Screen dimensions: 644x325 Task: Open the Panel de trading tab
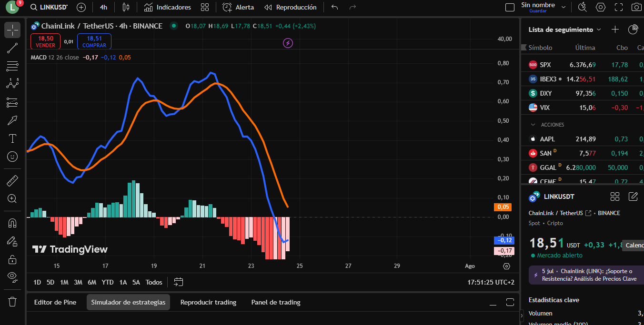(276, 302)
